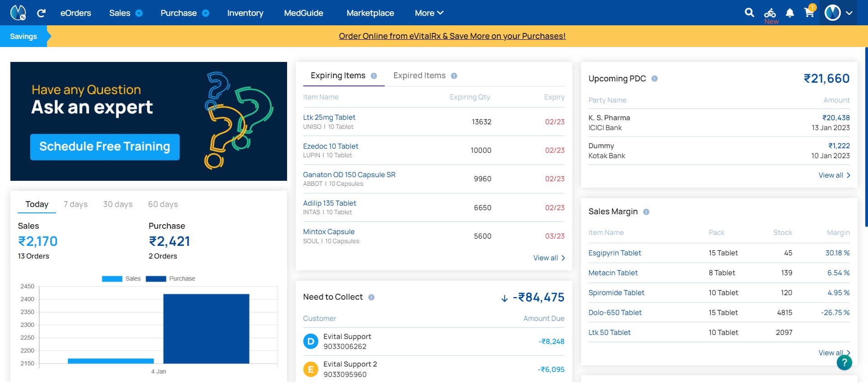Switch to Expiring Items tab
Viewport: 868px width, 386px height.
tap(338, 75)
